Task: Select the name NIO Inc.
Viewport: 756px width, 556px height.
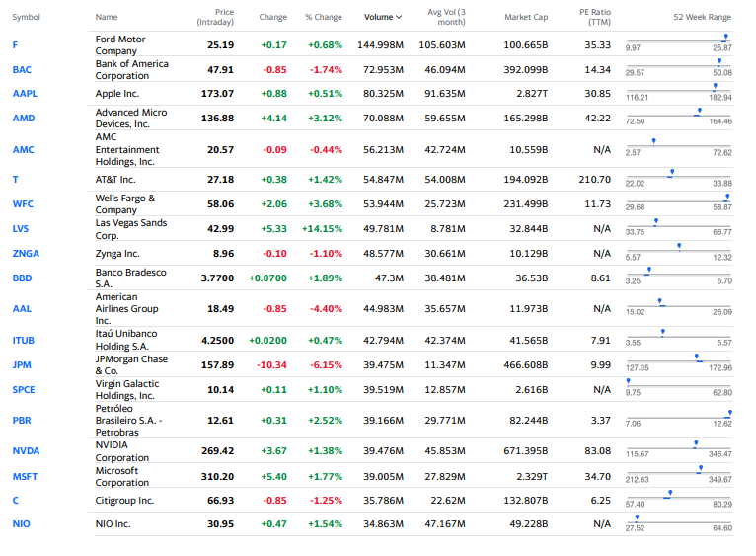Action: click(113, 523)
